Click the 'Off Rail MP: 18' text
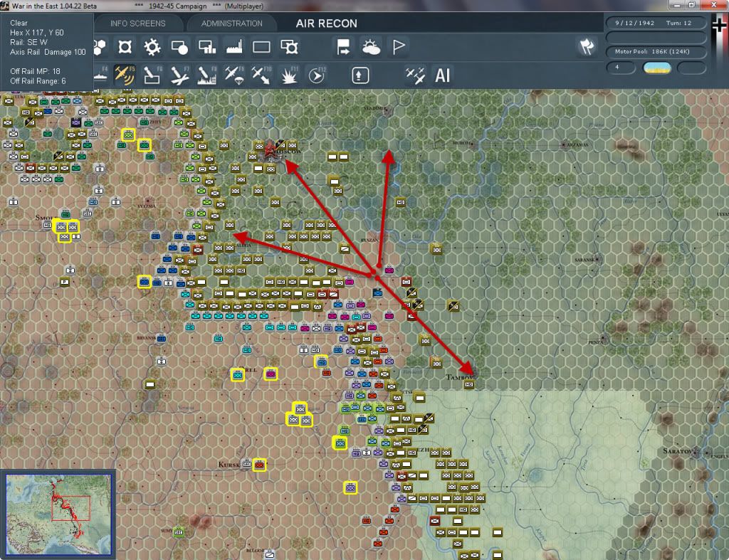This screenshot has width=729, height=560. click(x=36, y=71)
